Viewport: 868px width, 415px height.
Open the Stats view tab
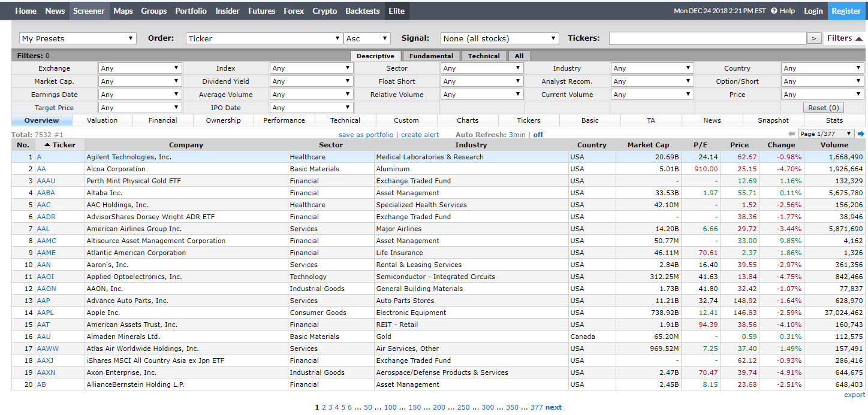(x=834, y=120)
